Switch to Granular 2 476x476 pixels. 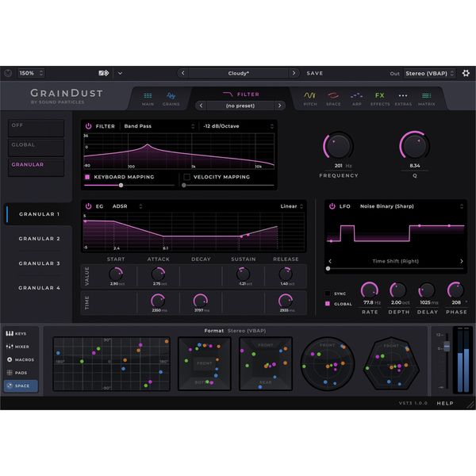point(39,239)
